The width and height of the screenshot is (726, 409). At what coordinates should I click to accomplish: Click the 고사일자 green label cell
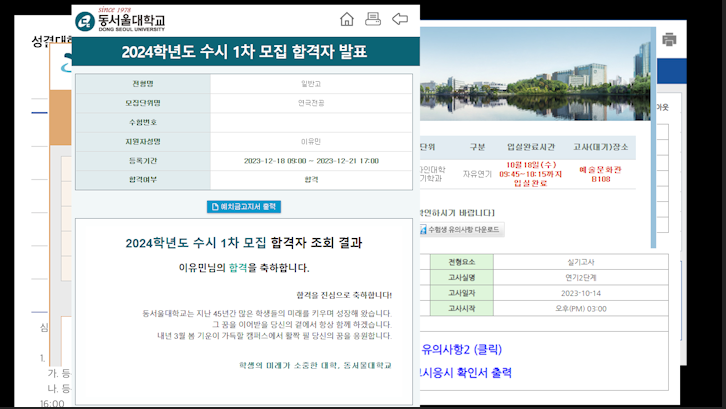(x=462, y=293)
